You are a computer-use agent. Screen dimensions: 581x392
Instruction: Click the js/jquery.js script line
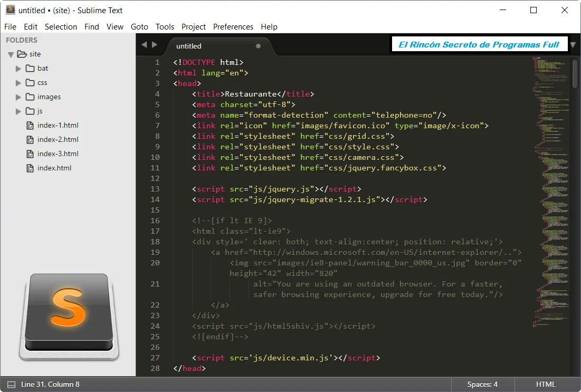277,189
